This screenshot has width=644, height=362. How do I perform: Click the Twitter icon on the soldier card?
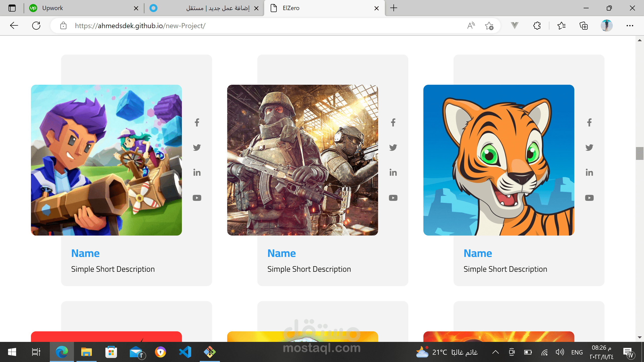393,147
